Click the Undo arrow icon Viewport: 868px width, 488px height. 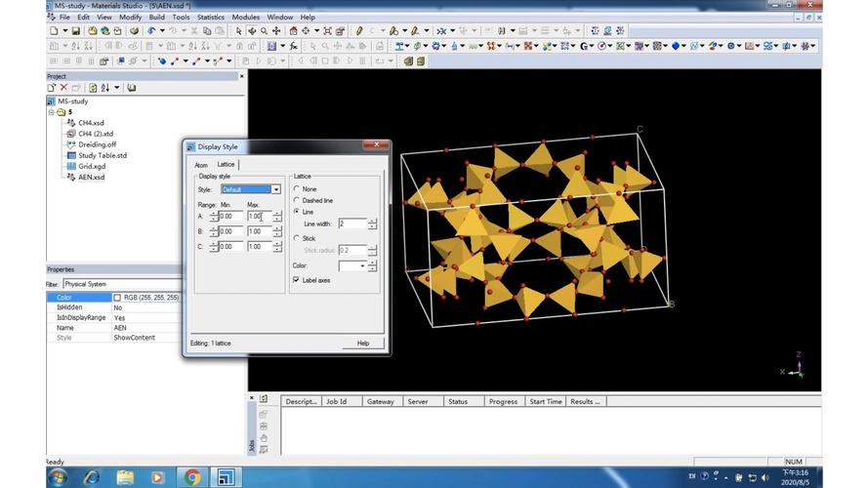(150, 31)
